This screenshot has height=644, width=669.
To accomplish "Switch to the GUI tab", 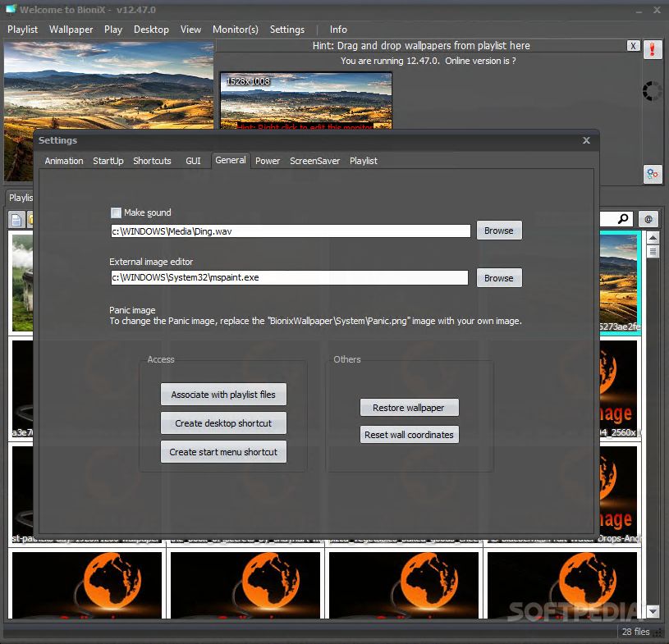I will (193, 161).
